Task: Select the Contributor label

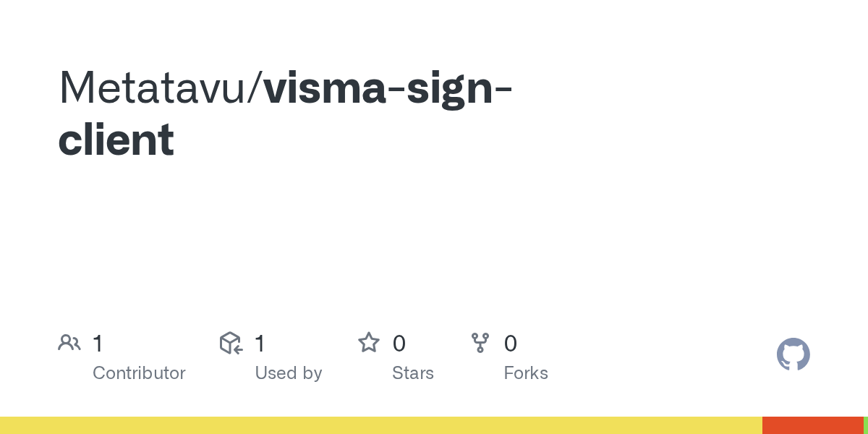Action: point(139,373)
